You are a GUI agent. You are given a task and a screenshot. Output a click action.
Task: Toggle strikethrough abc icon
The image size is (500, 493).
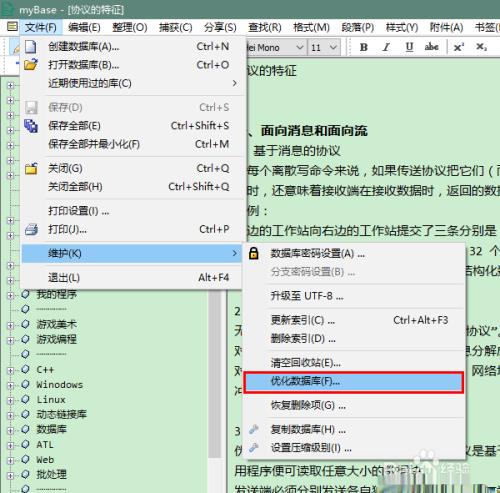click(x=431, y=47)
